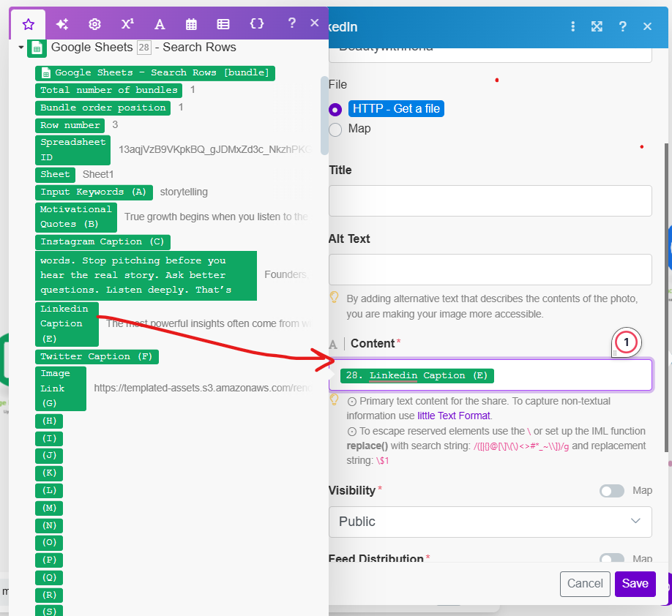Select the Motivational Quotes (B) variable
The width and height of the screenshot is (672, 616).
coord(76,217)
